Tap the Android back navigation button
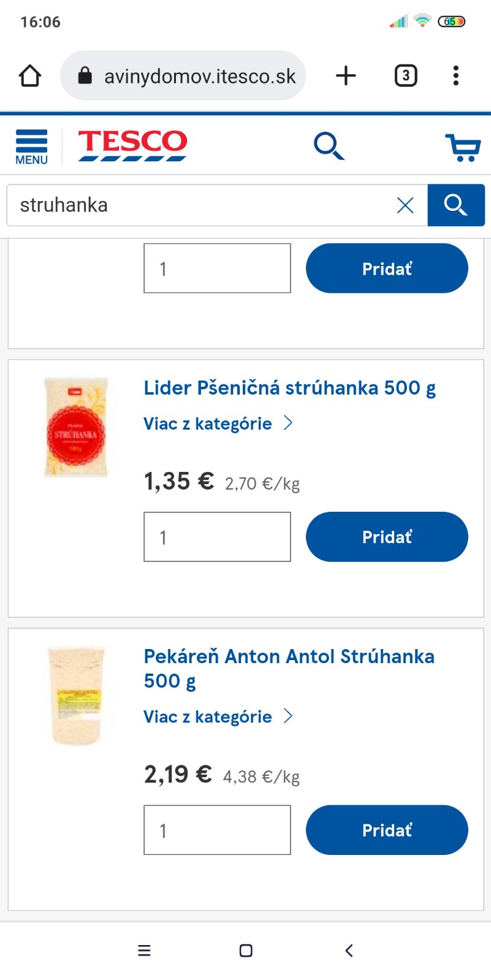The width and height of the screenshot is (491, 980). [x=349, y=951]
